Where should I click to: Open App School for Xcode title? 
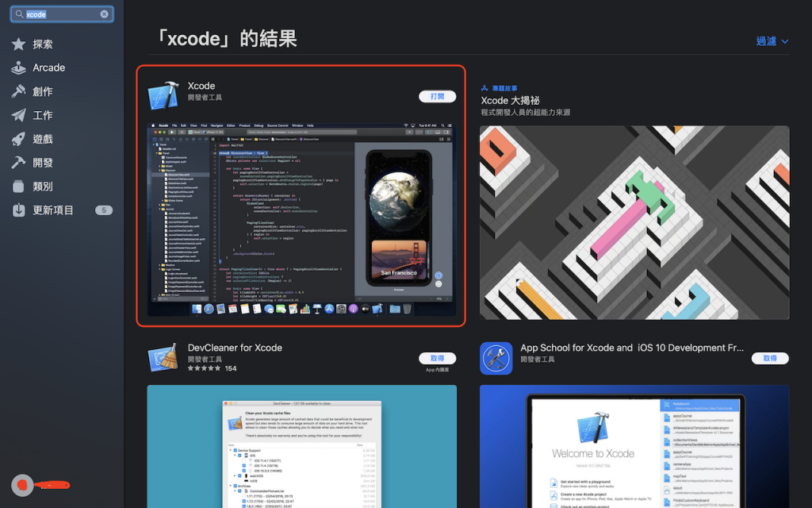click(632, 348)
